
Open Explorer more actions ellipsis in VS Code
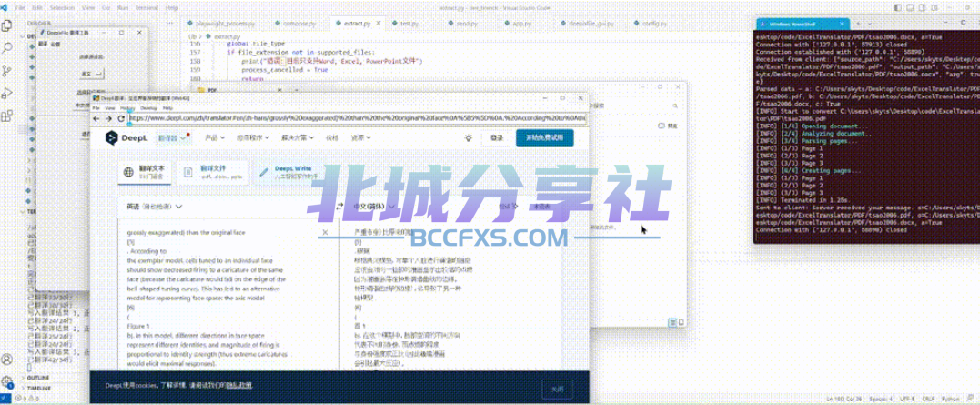[x=170, y=23]
